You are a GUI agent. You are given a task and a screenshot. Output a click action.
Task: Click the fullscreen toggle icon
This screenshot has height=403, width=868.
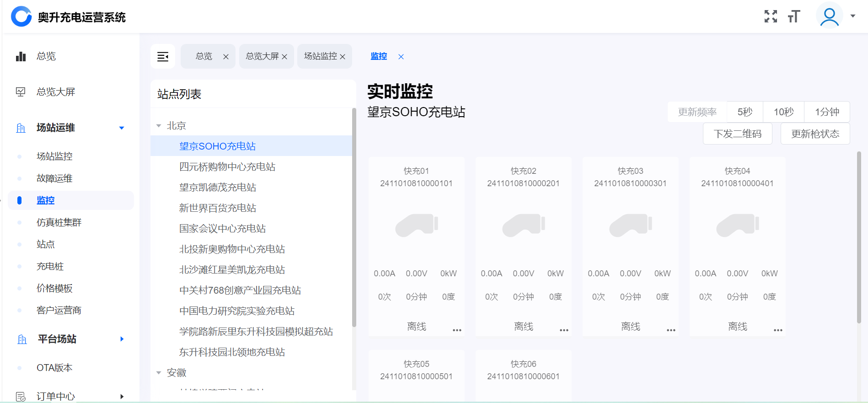(x=771, y=16)
